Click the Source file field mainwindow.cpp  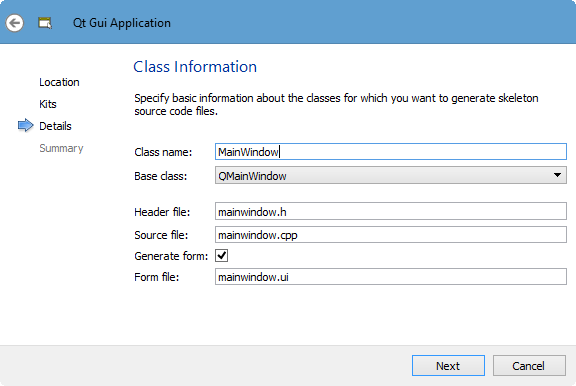point(390,234)
